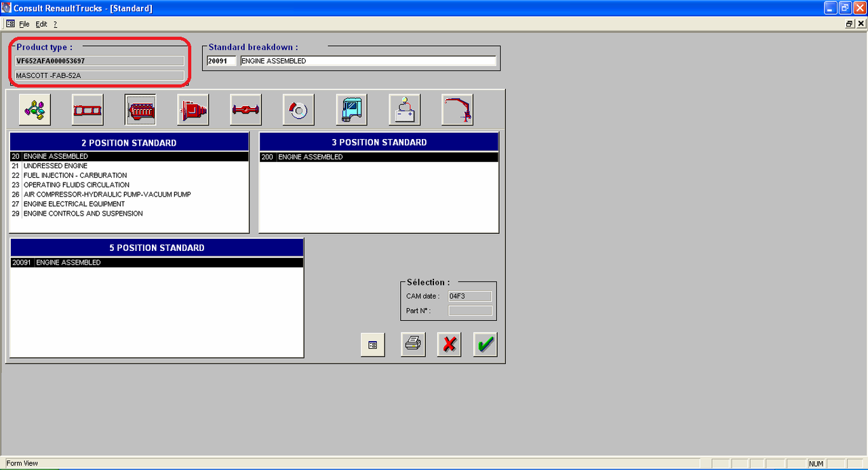868x470 pixels.
Task: Click the 2 POSITION STANDARD header
Action: point(129,143)
